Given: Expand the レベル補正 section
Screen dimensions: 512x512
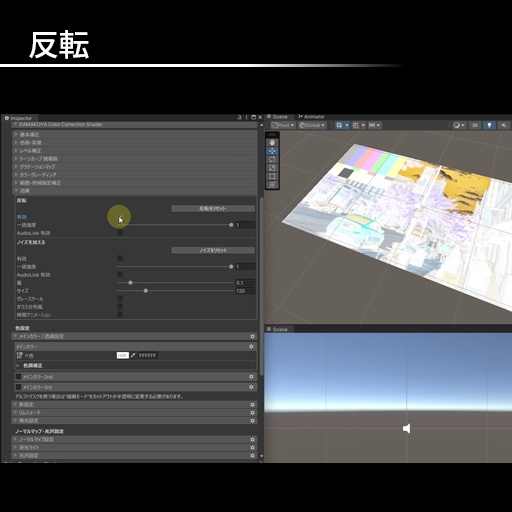Looking at the screenshot, I should point(135,151).
